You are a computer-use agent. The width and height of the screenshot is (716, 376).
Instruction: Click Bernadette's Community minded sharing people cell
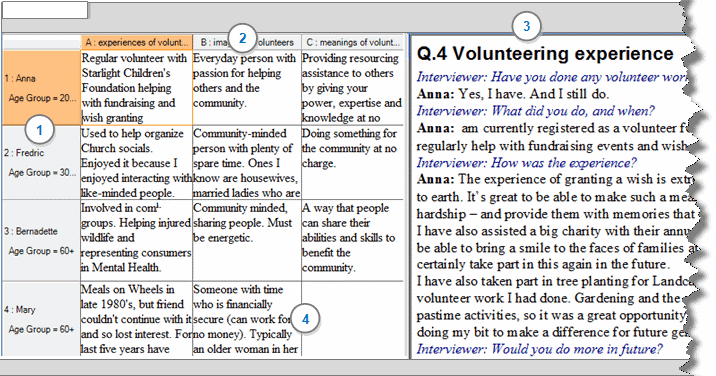pyautogui.click(x=247, y=241)
